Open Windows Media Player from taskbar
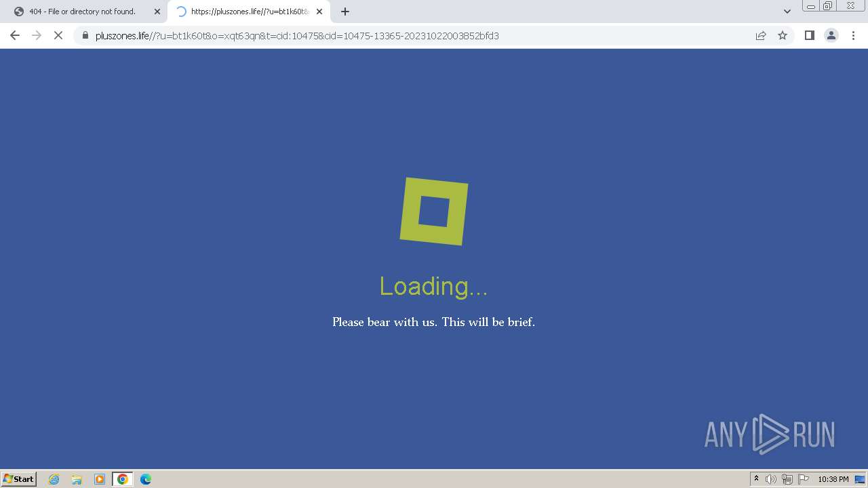868x488 pixels. pos(100,479)
